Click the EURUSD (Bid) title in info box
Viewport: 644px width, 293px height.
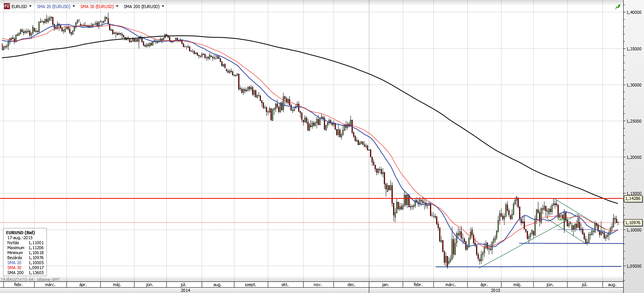tap(20, 233)
